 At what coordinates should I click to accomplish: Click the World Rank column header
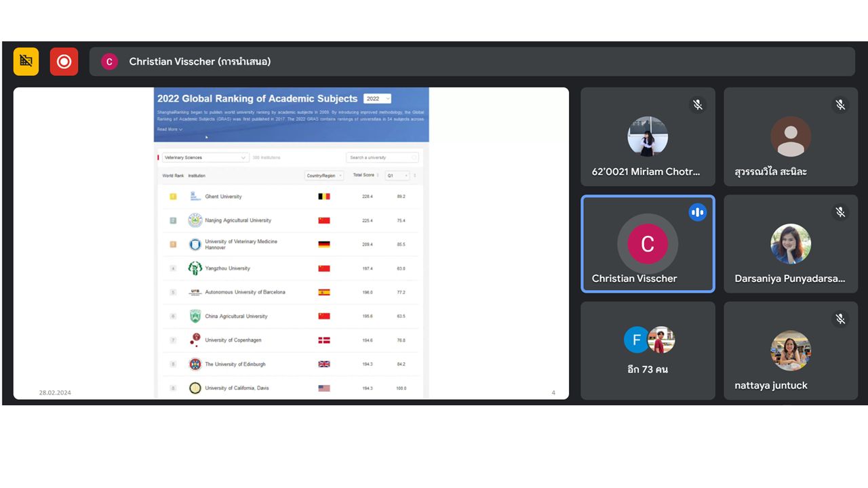click(173, 176)
